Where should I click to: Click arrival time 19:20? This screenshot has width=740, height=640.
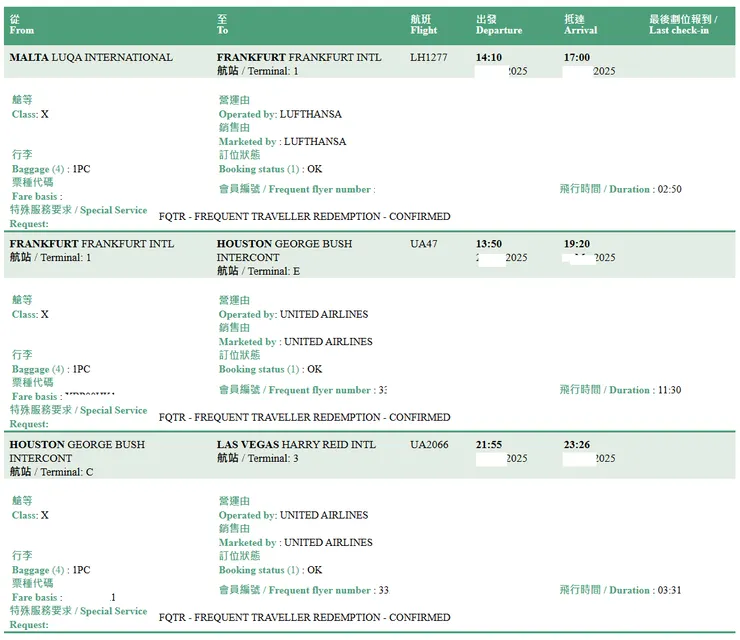[x=577, y=244]
